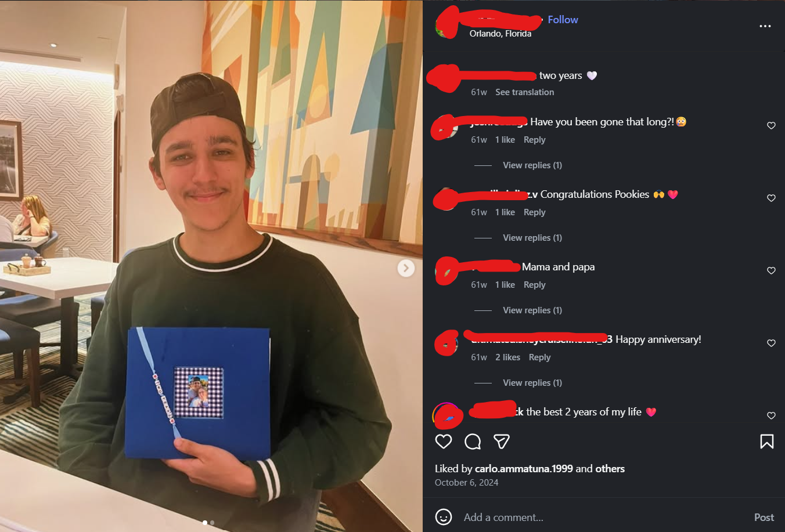Open carlo.ammatuna.1999 profile from likes

524,469
